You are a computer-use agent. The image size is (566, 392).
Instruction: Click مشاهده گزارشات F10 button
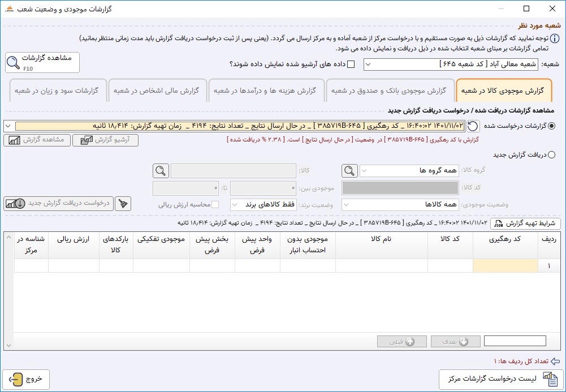[x=42, y=62]
